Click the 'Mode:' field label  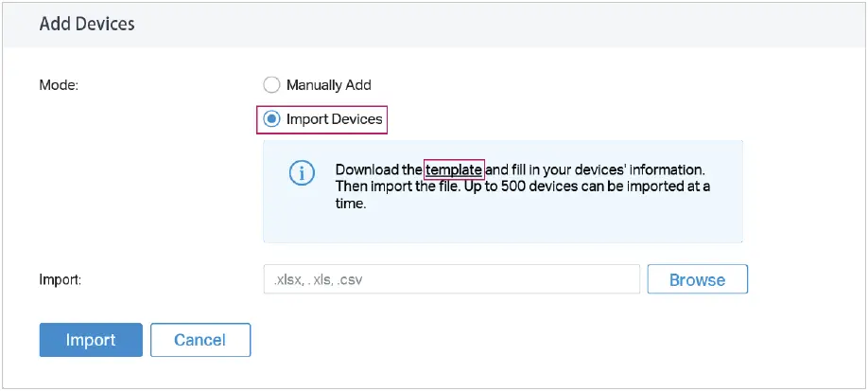pyautogui.click(x=59, y=85)
